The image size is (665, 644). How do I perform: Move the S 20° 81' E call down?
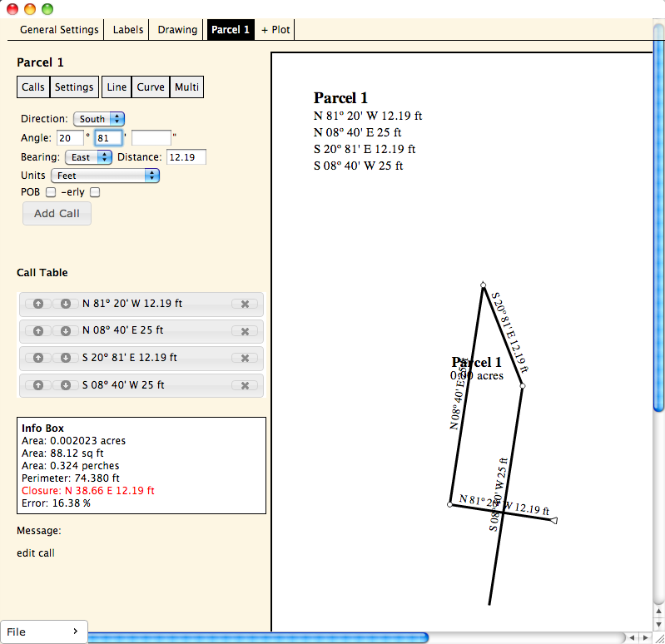click(x=66, y=359)
